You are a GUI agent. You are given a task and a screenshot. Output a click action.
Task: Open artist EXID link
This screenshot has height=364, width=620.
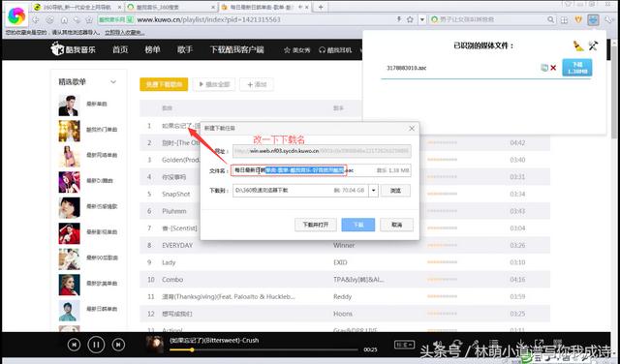tap(340, 262)
